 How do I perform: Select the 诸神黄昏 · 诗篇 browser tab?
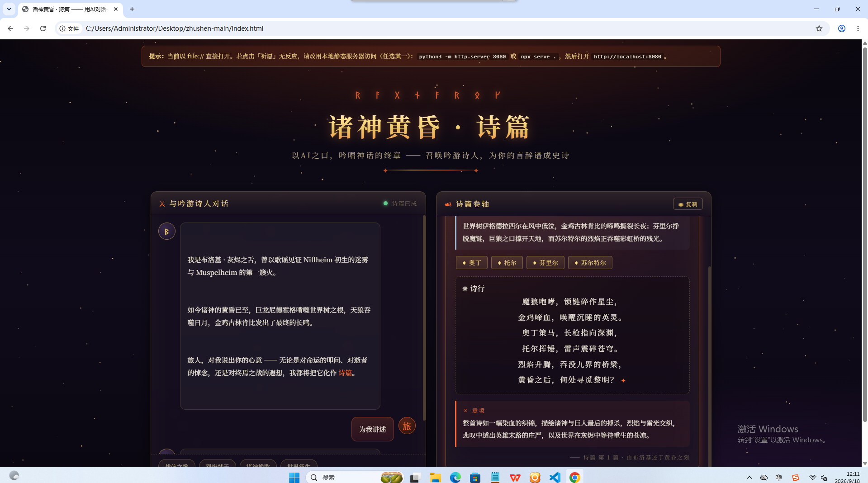[x=71, y=9]
